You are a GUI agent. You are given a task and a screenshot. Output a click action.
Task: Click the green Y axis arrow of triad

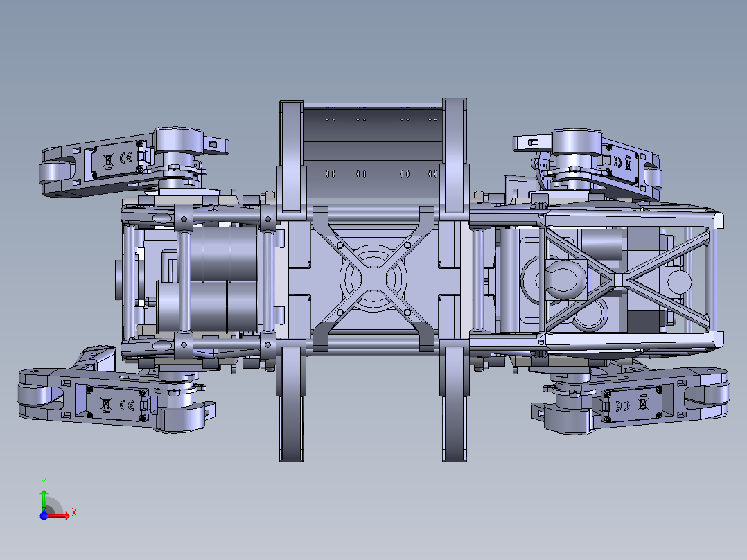[x=44, y=500]
